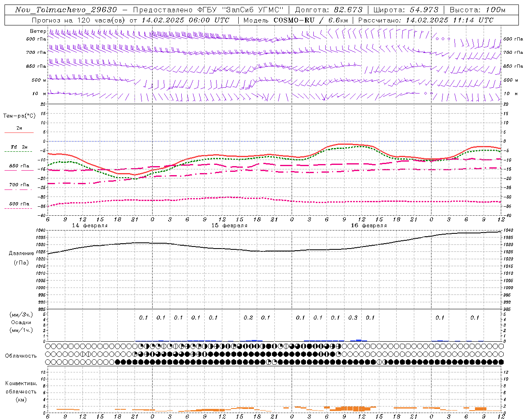Click the Td 2м dew point legend label
Screen dimensions: 525x420
(19, 147)
